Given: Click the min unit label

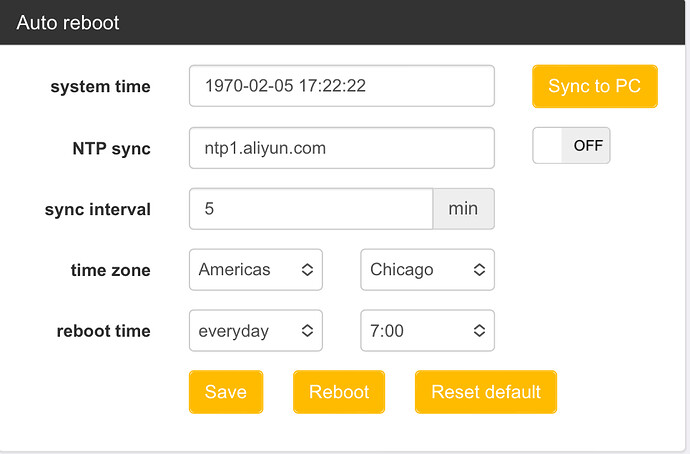Looking at the screenshot, I should [x=463, y=209].
